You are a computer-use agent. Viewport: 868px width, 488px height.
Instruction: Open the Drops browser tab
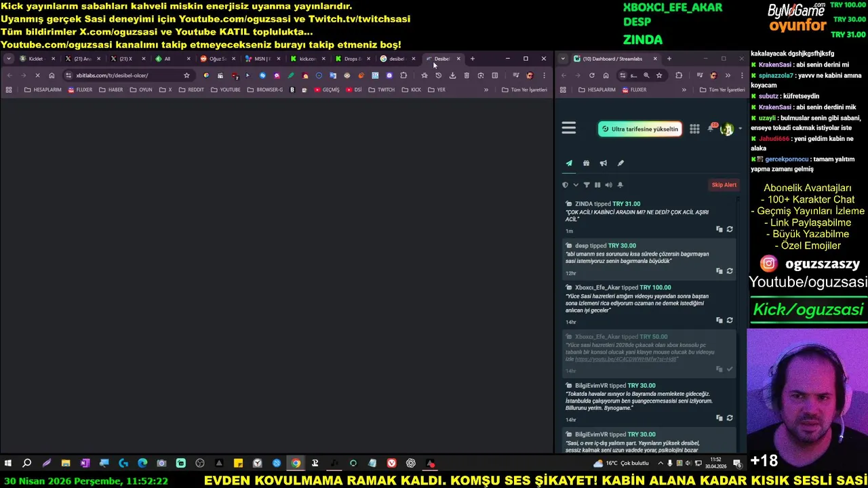coord(351,59)
